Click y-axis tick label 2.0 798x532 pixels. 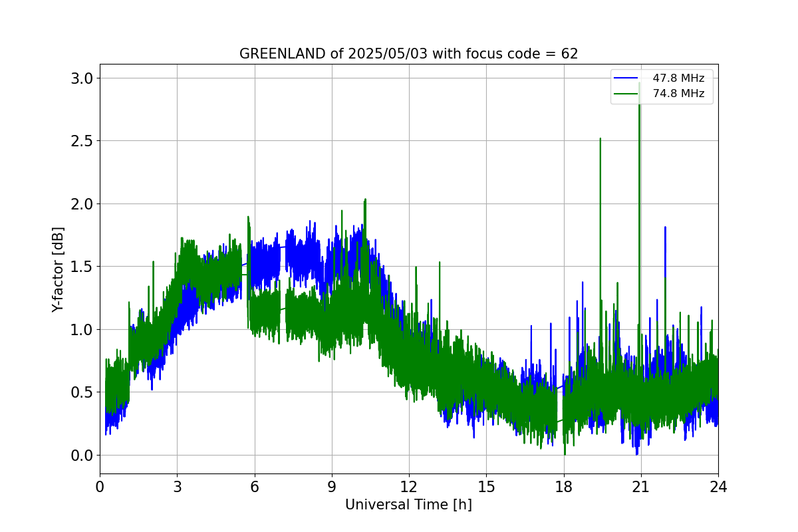pos(81,204)
